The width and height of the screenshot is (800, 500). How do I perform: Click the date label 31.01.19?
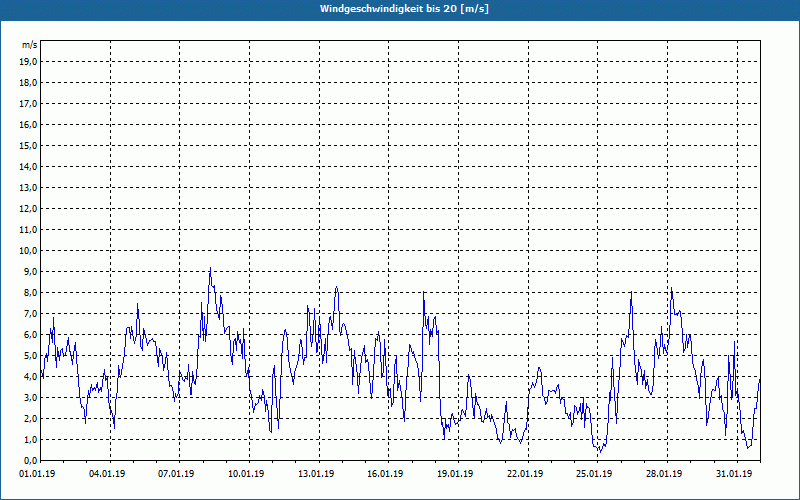(x=734, y=474)
